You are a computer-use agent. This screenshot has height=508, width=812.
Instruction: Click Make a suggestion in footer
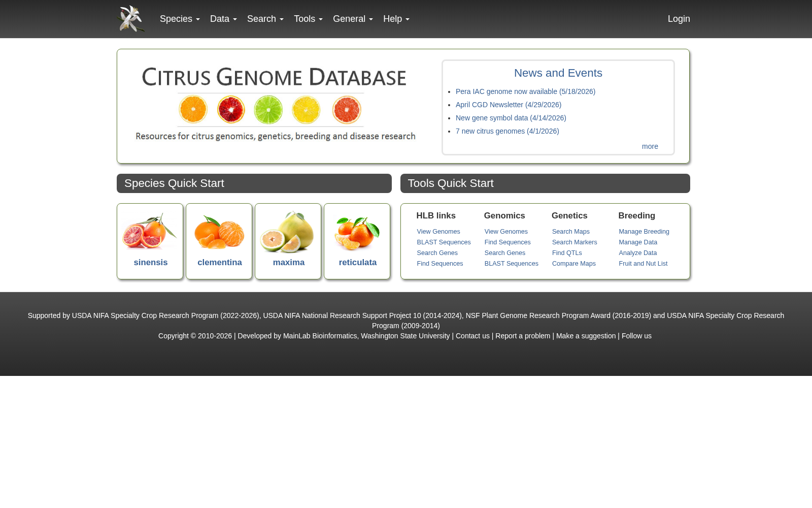(586, 336)
